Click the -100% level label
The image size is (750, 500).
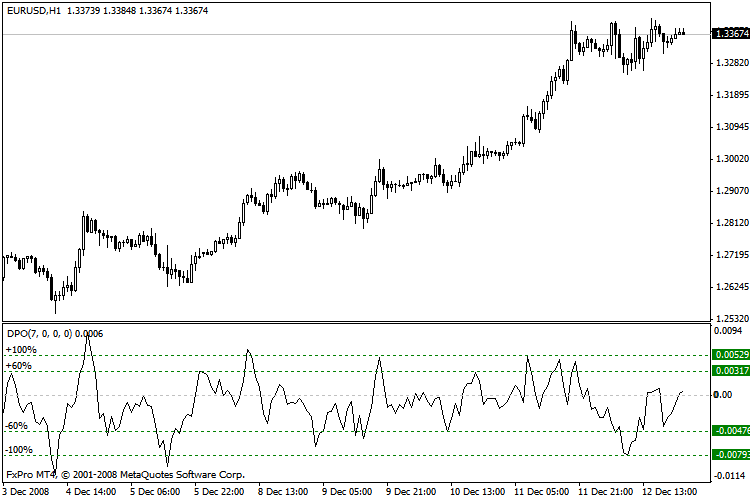[19, 450]
